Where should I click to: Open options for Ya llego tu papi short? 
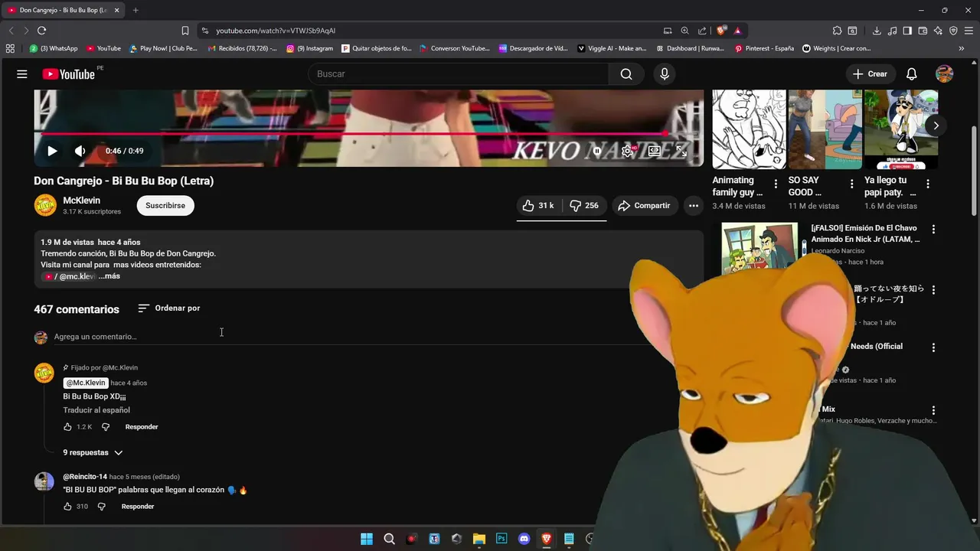click(x=928, y=184)
